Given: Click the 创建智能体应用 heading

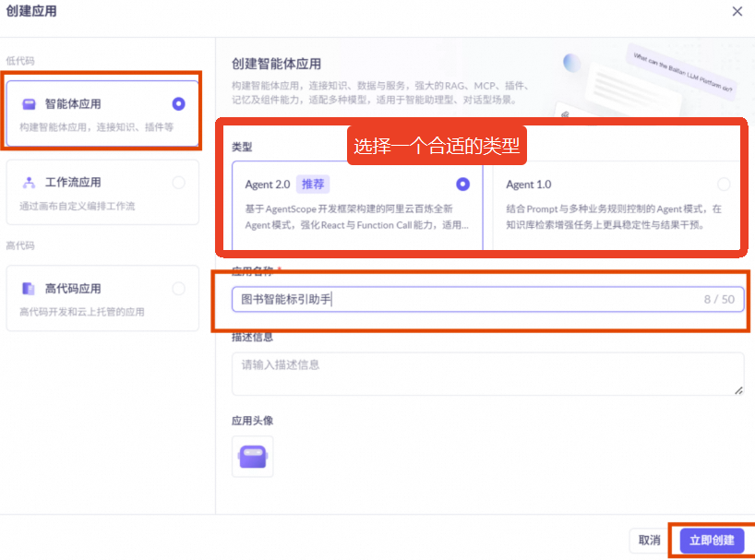Looking at the screenshot, I should 276,64.
